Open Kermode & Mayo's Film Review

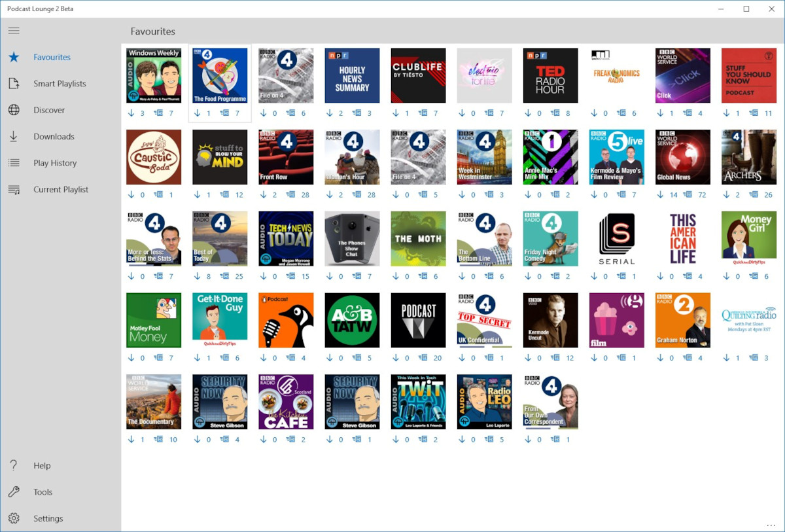tap(616, 157)
